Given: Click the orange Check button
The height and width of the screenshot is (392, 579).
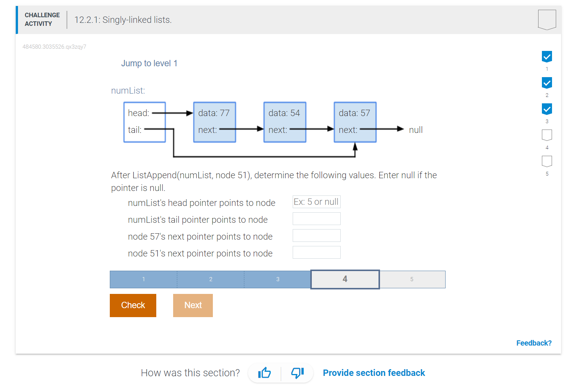Looking at the screenshot, I should point(133,306).
